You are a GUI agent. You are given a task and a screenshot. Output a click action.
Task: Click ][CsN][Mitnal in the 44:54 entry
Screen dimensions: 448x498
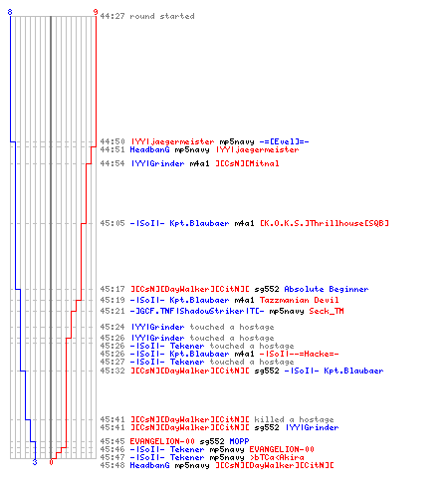[247, 163]
